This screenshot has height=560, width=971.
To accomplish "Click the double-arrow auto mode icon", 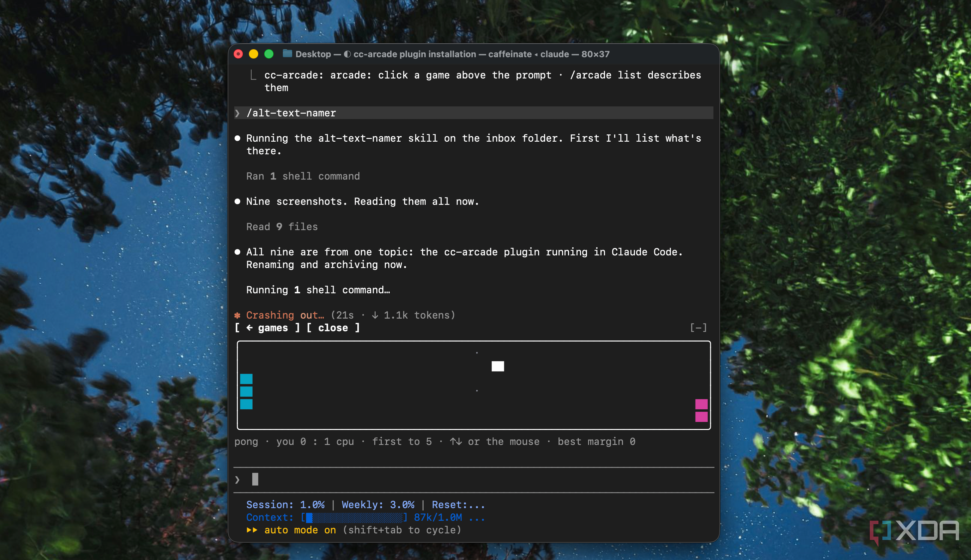I will [x=252, y=530].
